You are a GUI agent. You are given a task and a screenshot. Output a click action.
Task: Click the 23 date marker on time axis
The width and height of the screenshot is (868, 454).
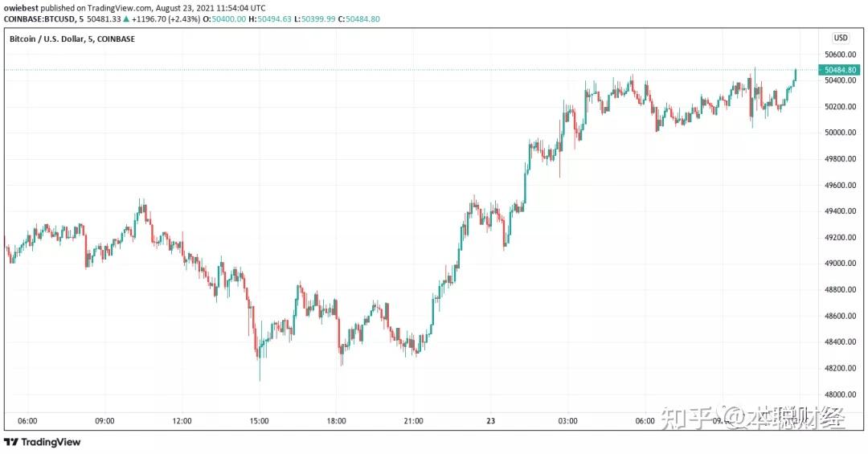(x=491, y=421)
